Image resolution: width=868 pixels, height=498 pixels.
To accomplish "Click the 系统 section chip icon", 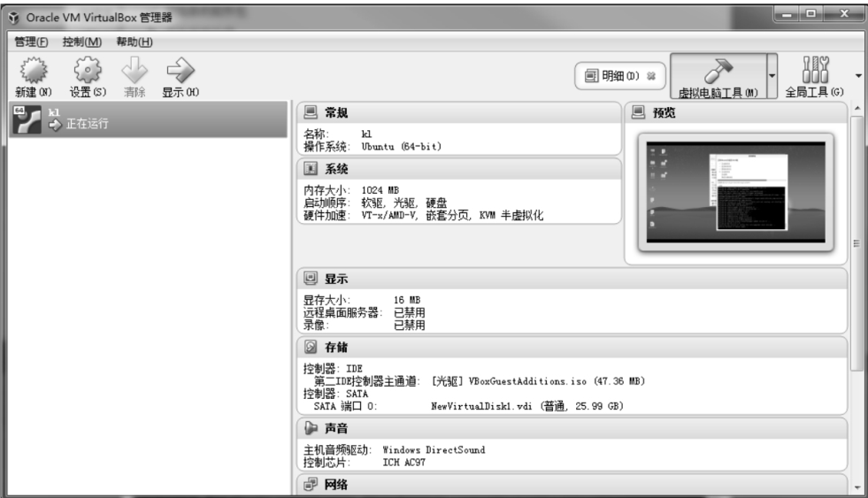I will click(311, 169).
